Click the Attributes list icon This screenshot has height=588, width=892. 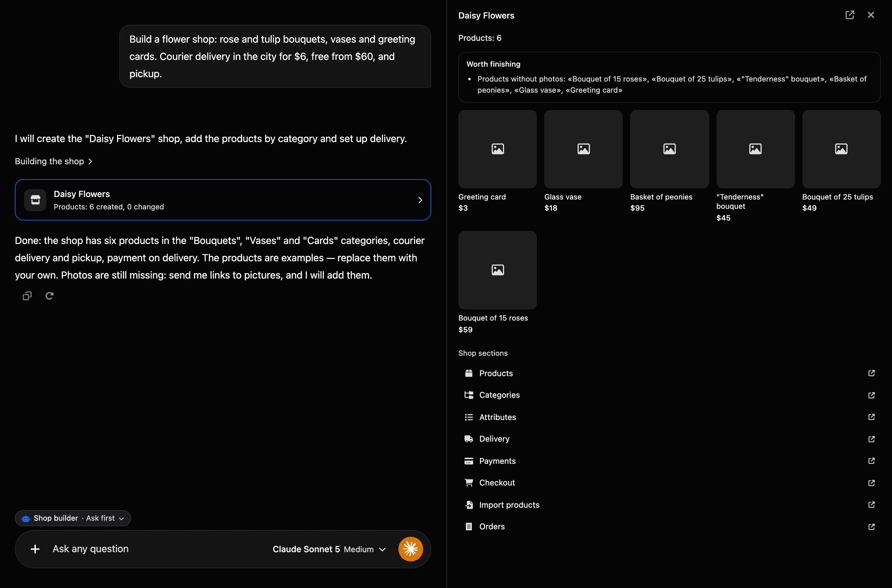(469, 417)
